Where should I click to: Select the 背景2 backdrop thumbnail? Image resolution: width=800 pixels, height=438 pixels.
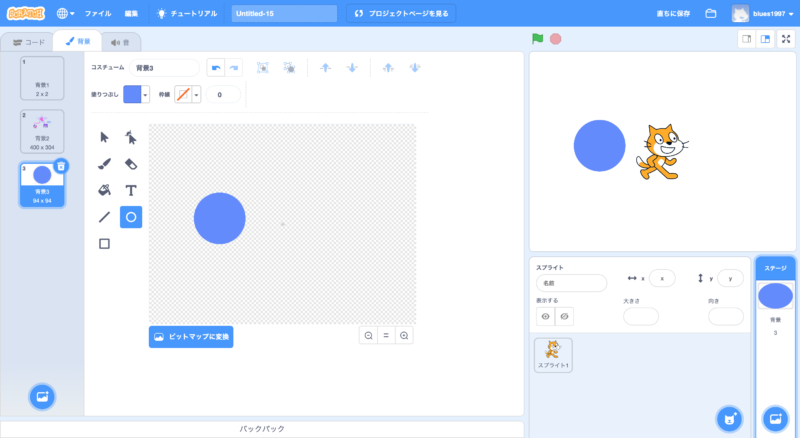[x=42, y=130]
